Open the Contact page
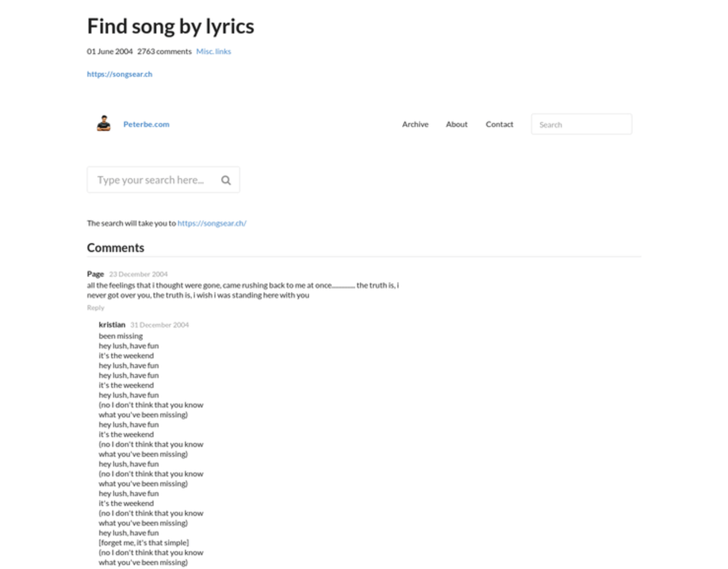 [x=499, y=124]
